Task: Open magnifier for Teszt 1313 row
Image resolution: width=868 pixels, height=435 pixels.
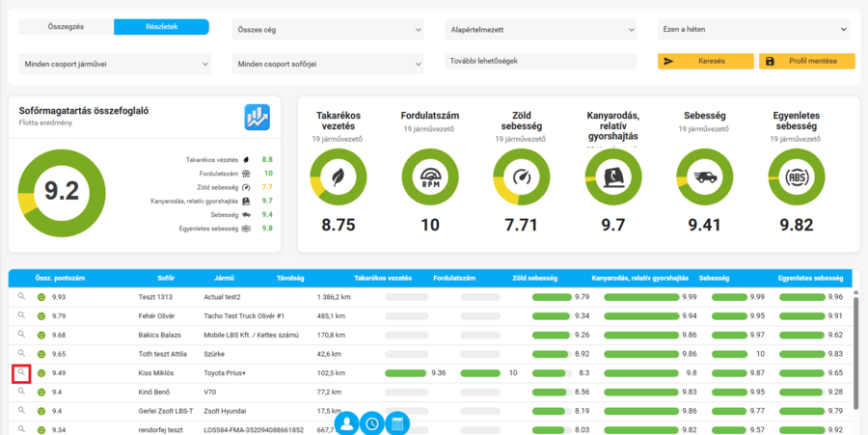Action: coord(21,297)
